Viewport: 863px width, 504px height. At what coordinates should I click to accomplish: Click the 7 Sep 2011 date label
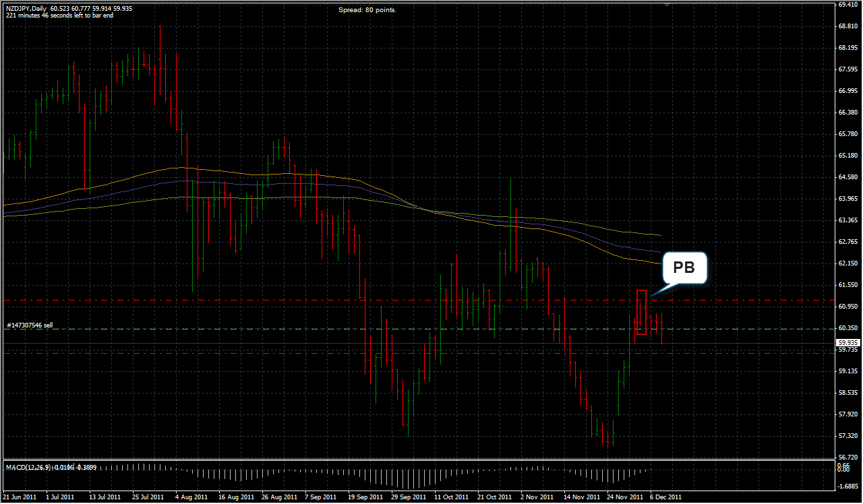tap(321, 497)
